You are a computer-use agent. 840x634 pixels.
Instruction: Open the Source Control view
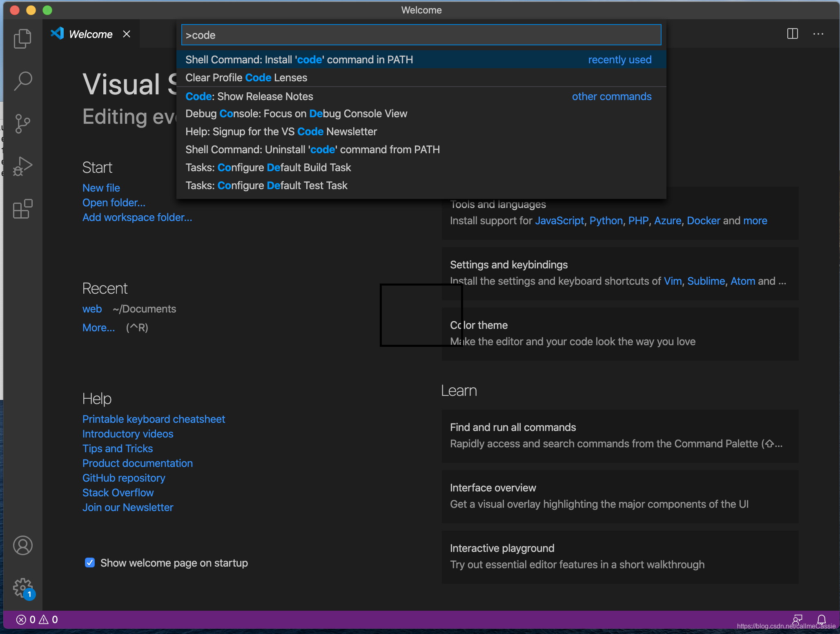click(x=22, y=123)
